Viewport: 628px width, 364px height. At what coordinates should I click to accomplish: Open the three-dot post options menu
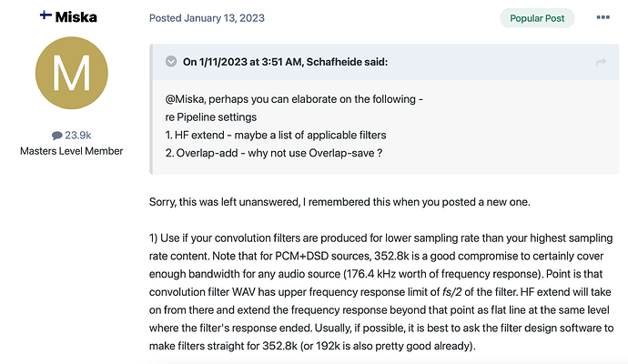click(603, 17)
